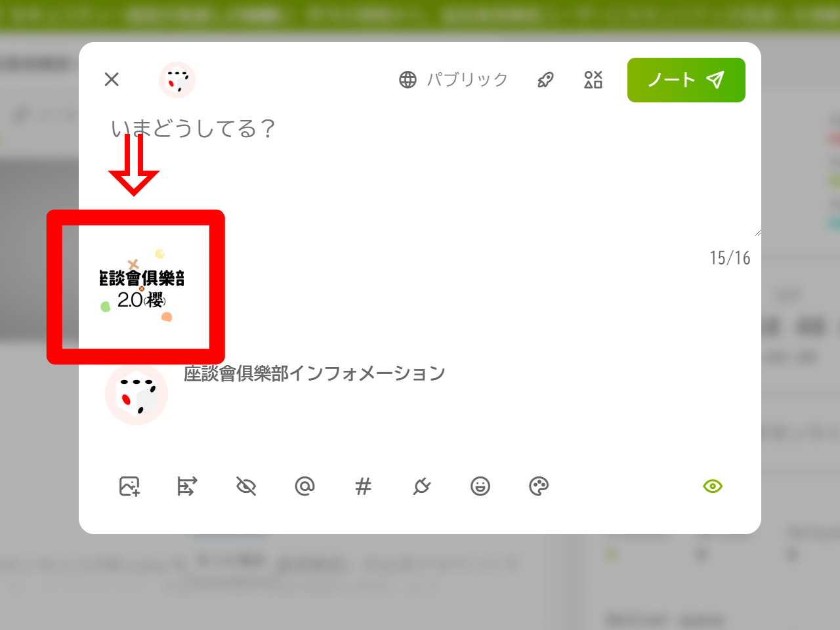Add a poll using the chart icon
This screenshot has height=630, width=840.
(188, 486)
